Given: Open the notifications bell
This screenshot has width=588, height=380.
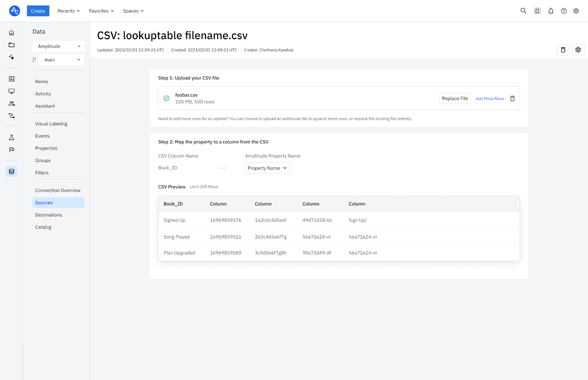Looking at the screenshot, I should click(x=551, y=11).
